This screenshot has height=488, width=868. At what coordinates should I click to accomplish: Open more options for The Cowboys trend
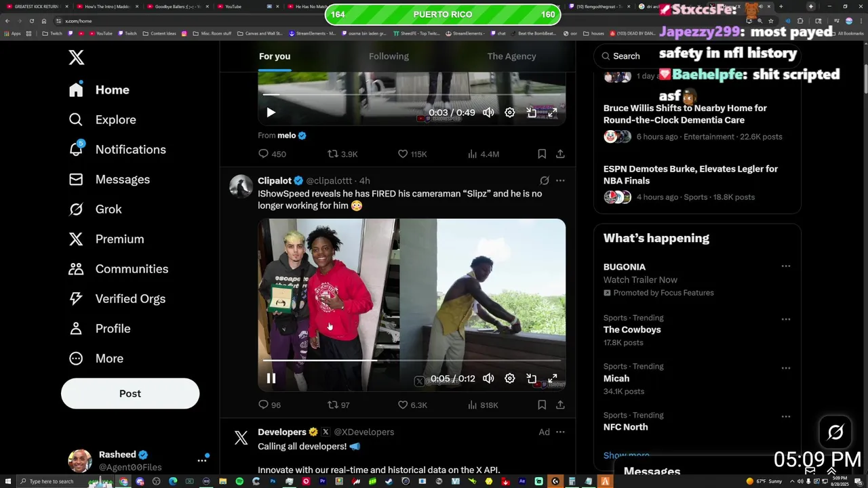click(786, 319)
